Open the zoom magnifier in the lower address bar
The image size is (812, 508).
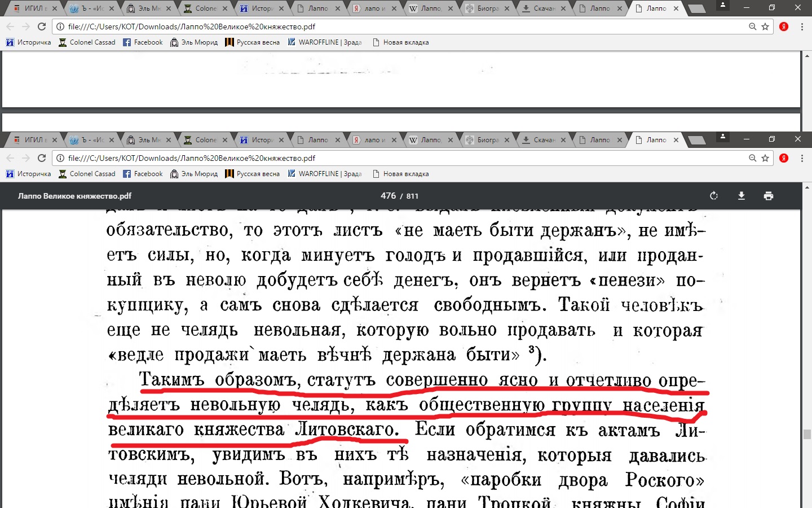coord(752,158)
